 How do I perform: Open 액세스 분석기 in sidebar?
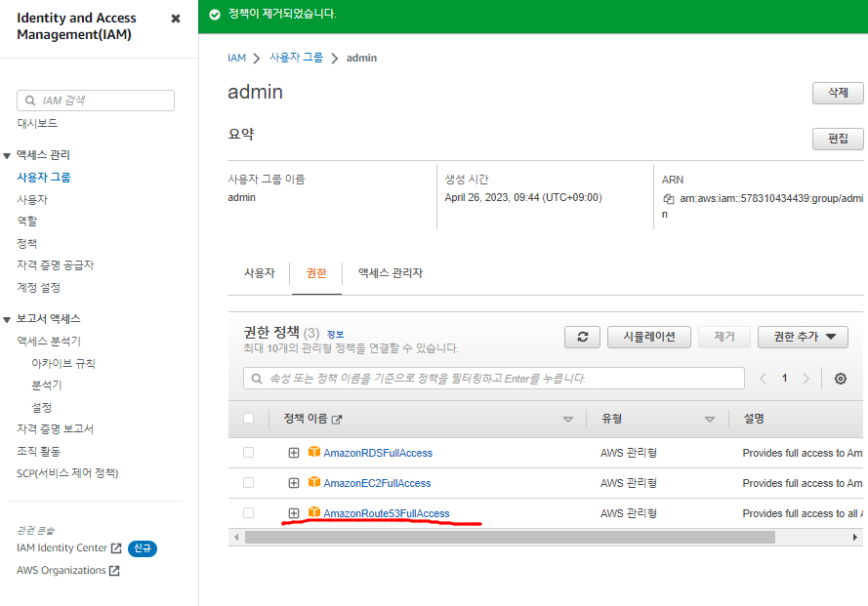(49, 341)
